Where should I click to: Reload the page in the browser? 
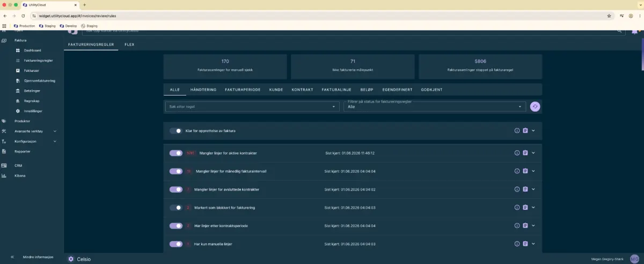coord(23,16)
